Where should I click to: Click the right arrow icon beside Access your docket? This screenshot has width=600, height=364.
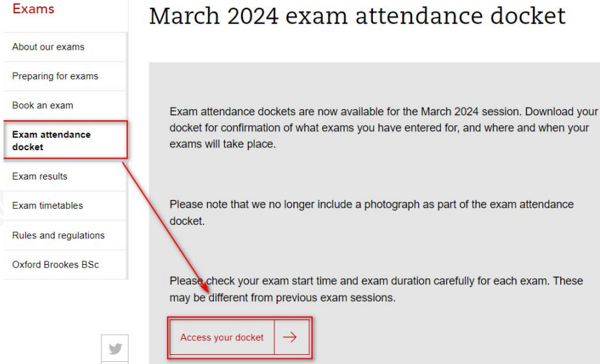[290, 337]
